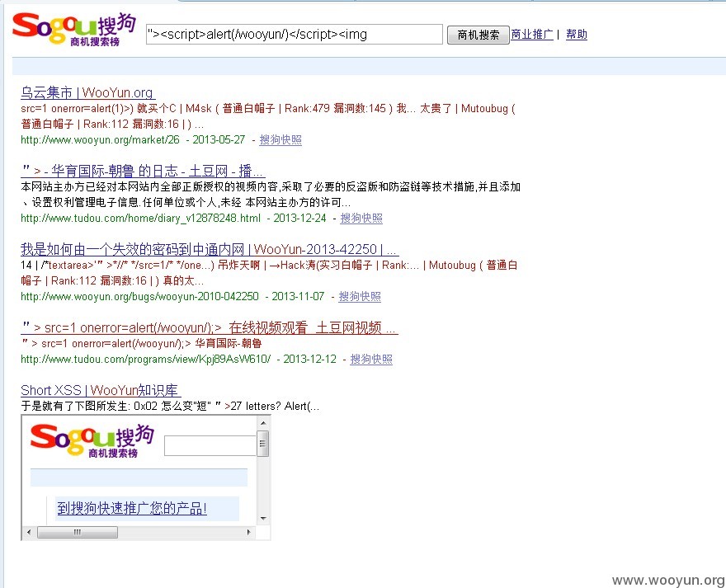The image size is (726, 588).
Task: Open result 乌云集市 | WooYun.org
Action: click(x=88, y=92)
